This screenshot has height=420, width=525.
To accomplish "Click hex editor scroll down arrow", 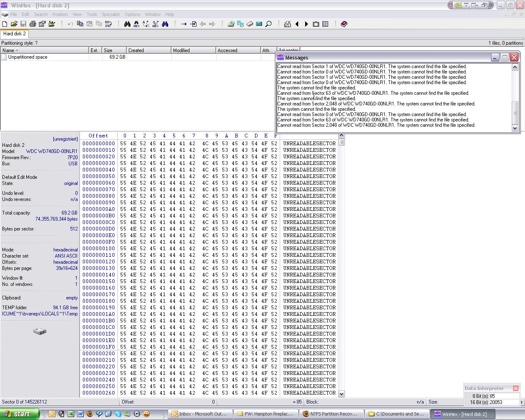I will point(341,394).
